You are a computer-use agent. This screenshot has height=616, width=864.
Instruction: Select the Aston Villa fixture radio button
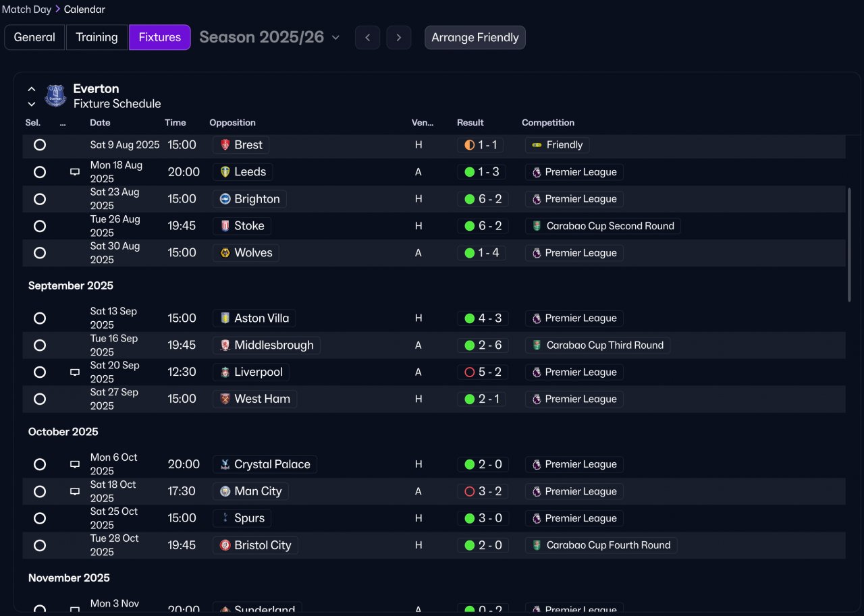pyautogui.click(x=40, y=318)
